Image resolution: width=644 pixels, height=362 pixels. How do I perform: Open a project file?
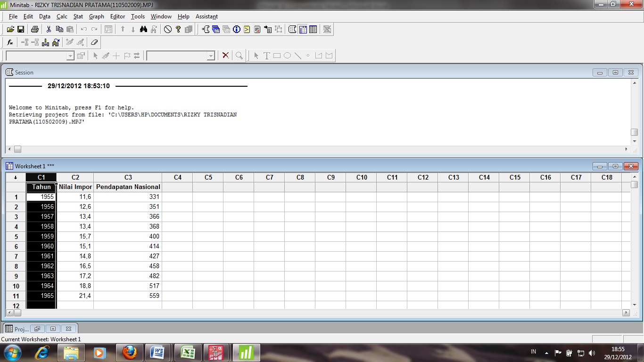pos(11,29)
